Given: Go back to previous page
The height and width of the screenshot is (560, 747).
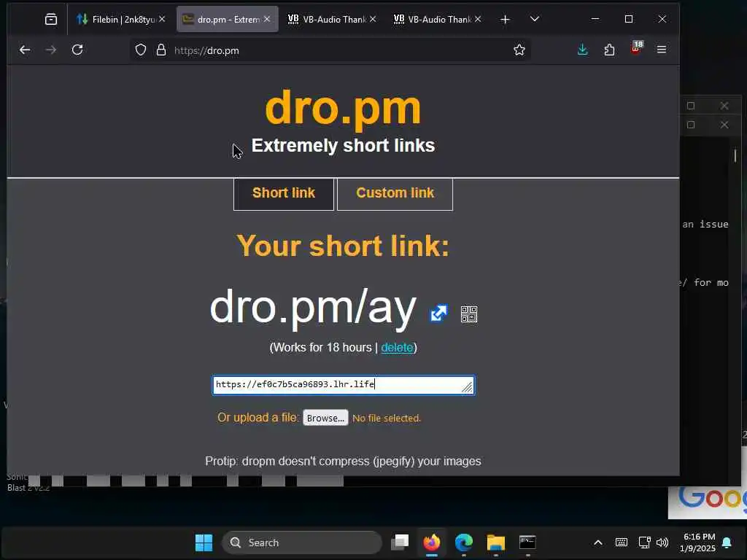Looking at the screenshot, I should pos(25,50).
